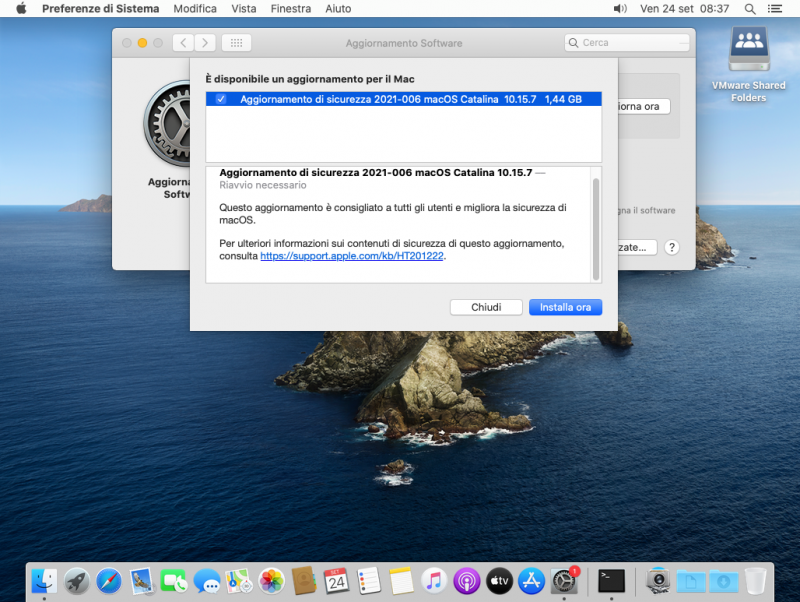Open Calendar showing date 24

point(337,581)
